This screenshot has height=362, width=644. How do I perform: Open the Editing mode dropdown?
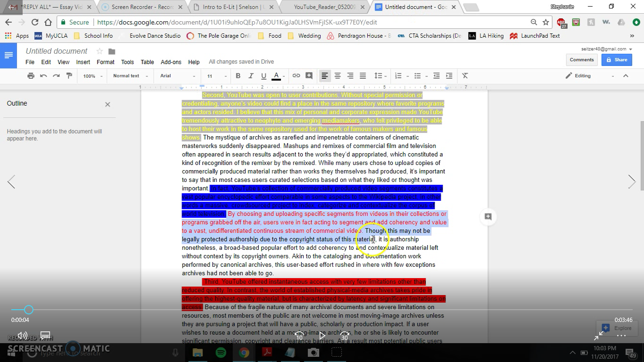(589, 76)
